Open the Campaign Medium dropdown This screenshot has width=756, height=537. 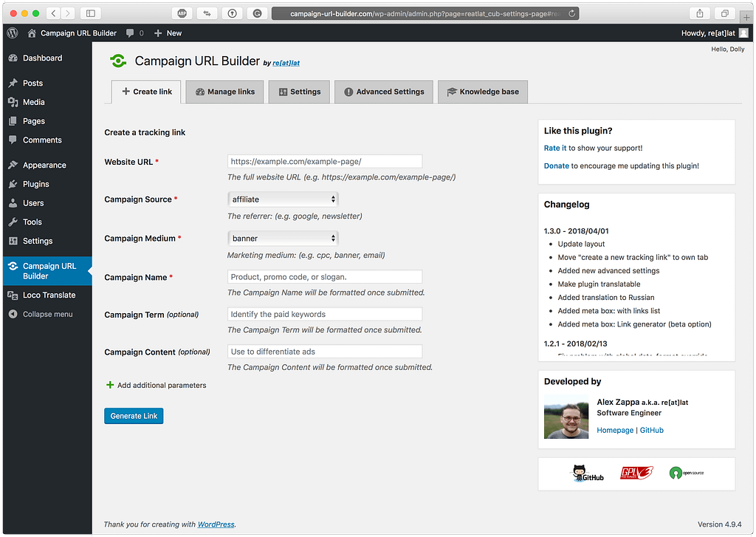(283, 239)
